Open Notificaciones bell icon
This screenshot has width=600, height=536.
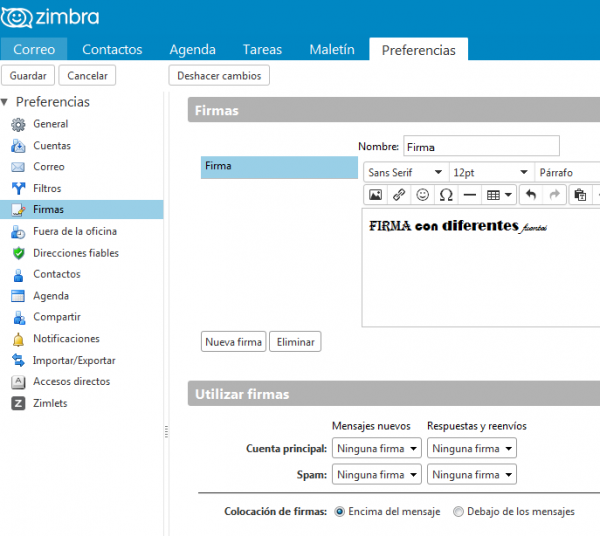pyautogui.click(x=18, y=339)
